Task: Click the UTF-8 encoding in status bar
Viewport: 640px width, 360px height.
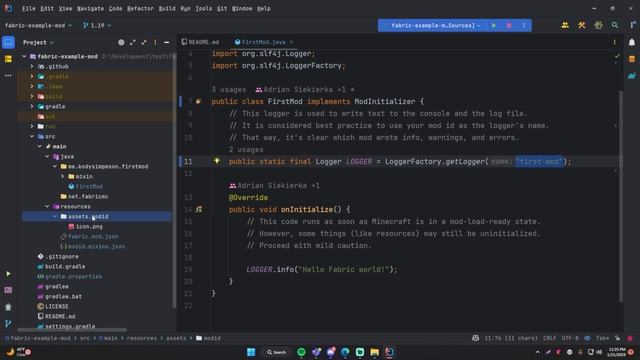Action: click(570, 338)
